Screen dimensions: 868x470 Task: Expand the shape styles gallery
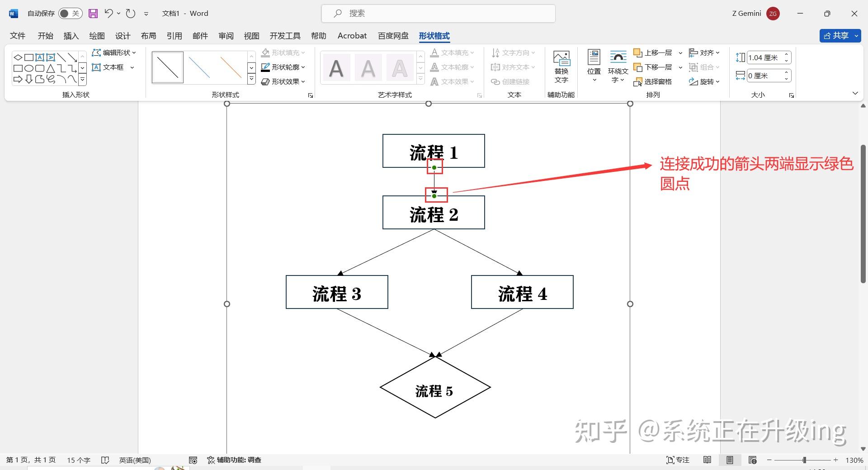point(251,78)
